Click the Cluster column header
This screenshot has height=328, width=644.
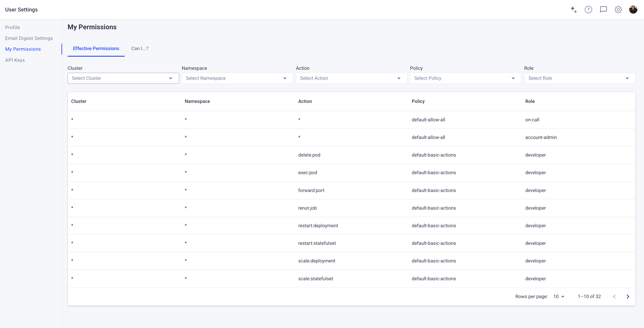[78, 101]
